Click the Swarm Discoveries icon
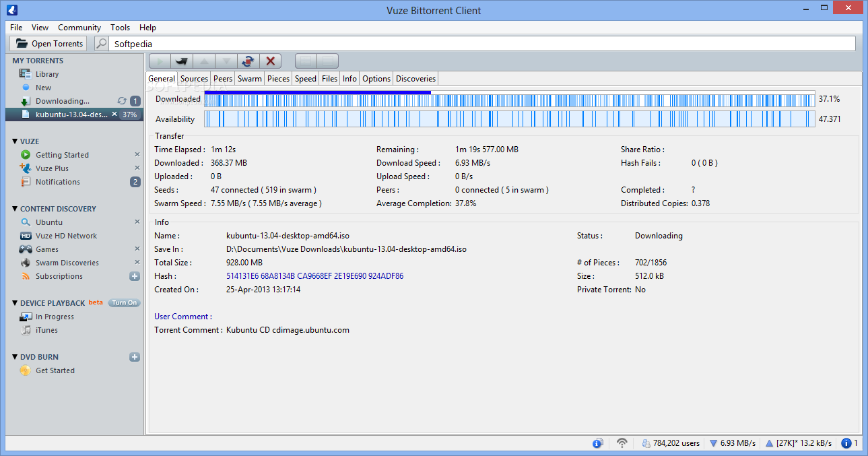868x456 pixels. pyautogui.click(x=26, y=263)
